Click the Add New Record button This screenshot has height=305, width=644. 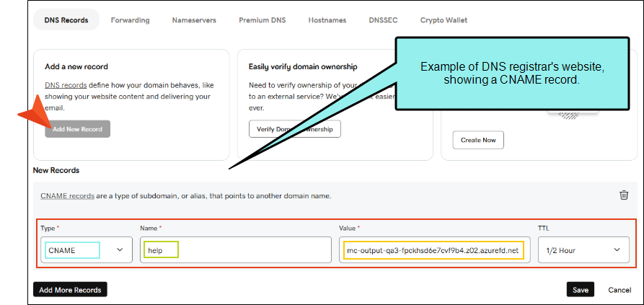pos(77,129)
